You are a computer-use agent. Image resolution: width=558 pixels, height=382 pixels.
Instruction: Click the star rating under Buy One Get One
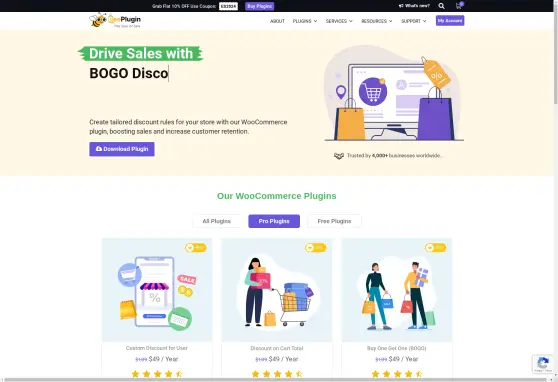[397, 374]
